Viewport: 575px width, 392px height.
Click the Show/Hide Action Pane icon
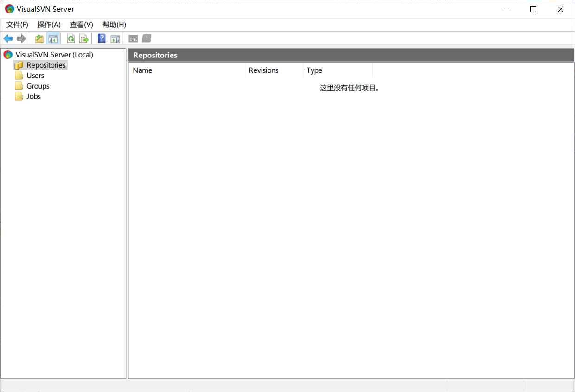[x=115, y=38]
